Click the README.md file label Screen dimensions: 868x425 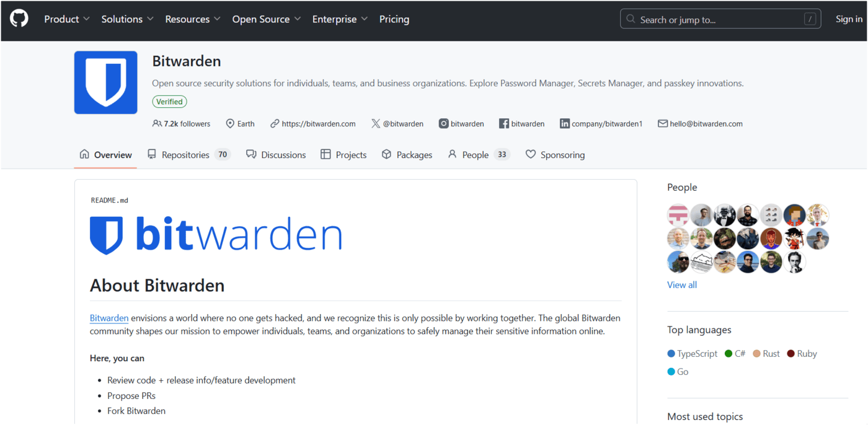click(110, 200)
